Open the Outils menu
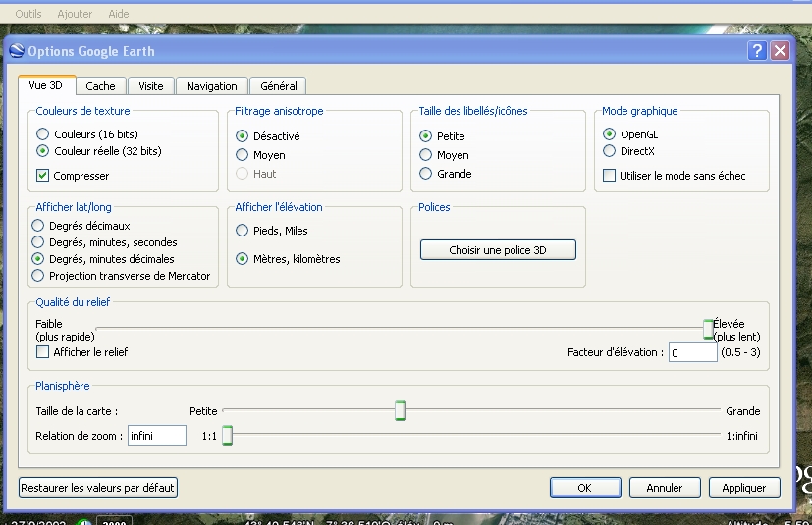 [x=28, y=14]
